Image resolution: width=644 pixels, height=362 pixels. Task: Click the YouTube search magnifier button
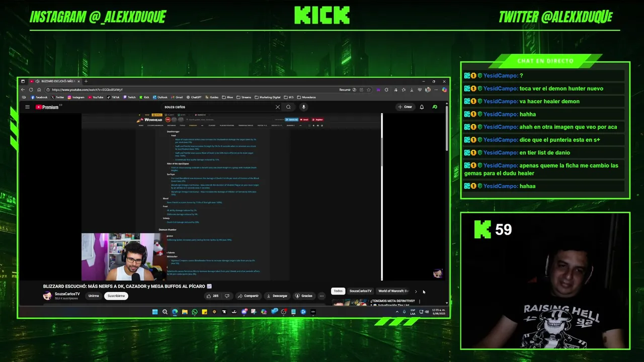click(x=288, y=107)
